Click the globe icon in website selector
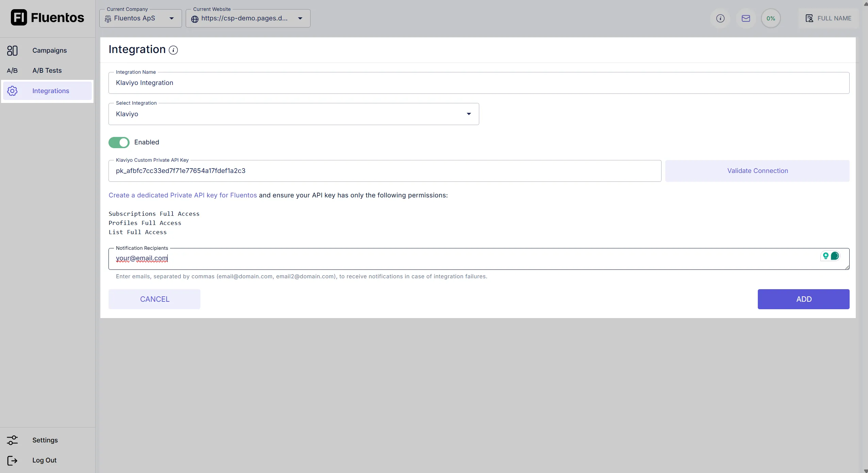Viewport: 868px width, 473px height. click(x=195, y=19)
